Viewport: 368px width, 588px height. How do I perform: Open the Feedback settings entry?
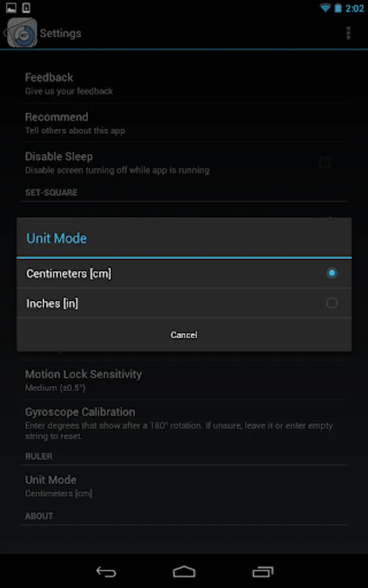[x=184, y=84]
